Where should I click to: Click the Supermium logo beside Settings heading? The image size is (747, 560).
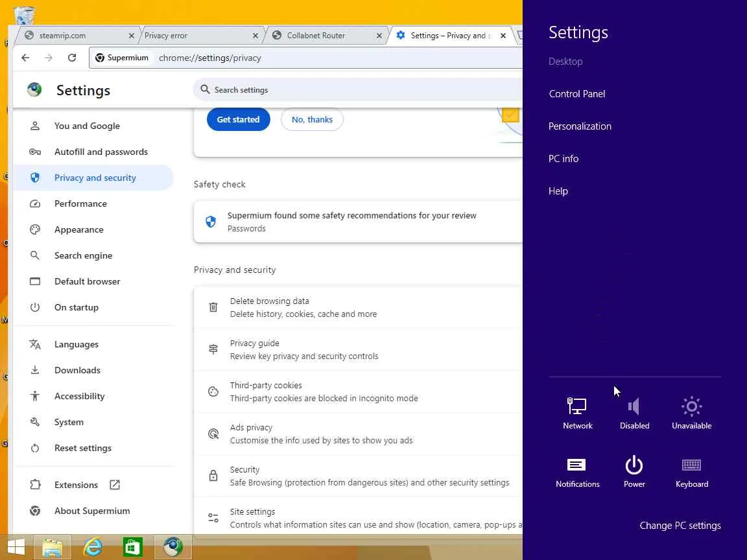point(34,89)
